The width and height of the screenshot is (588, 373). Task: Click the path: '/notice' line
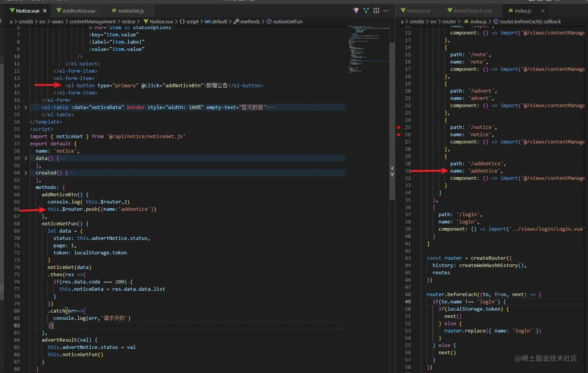tap(473, 127)
